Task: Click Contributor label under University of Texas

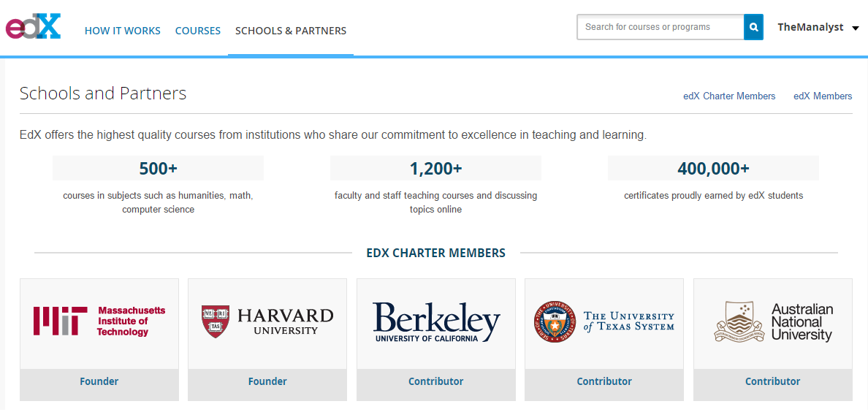Action: 604,381
